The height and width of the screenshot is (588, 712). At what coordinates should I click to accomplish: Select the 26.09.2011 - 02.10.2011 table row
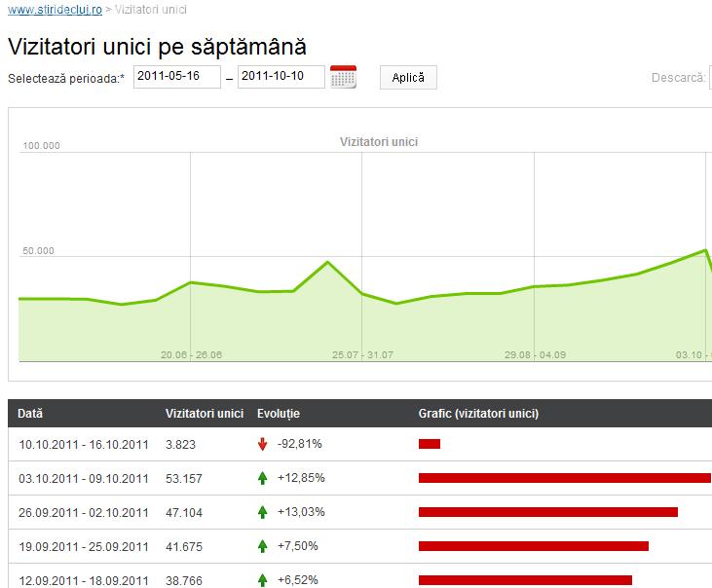click(x=84, y=512)
